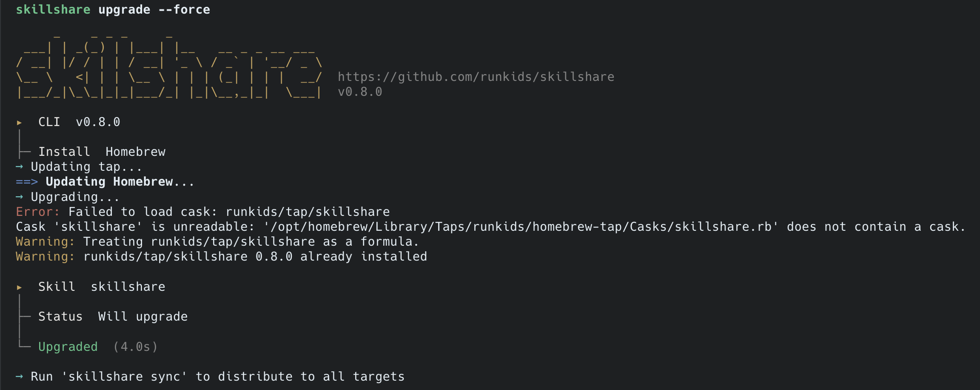Click the arrow before Run 'skillshare sync'
This screenshot has width=980, height=390.
(x=19, y=376)
